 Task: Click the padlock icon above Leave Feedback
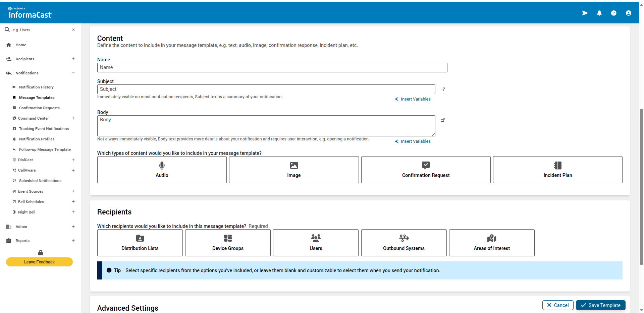(x=41, y=253)
